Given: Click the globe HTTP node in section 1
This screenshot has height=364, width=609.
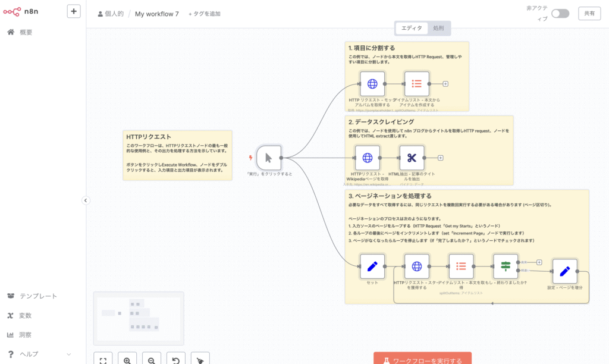Looking at the screenshot, I should click(372, 84).
